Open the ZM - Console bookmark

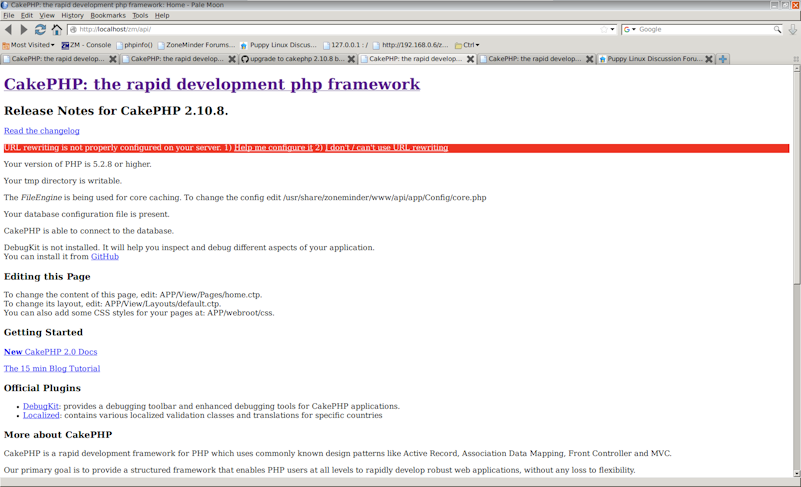coord(86,45)
